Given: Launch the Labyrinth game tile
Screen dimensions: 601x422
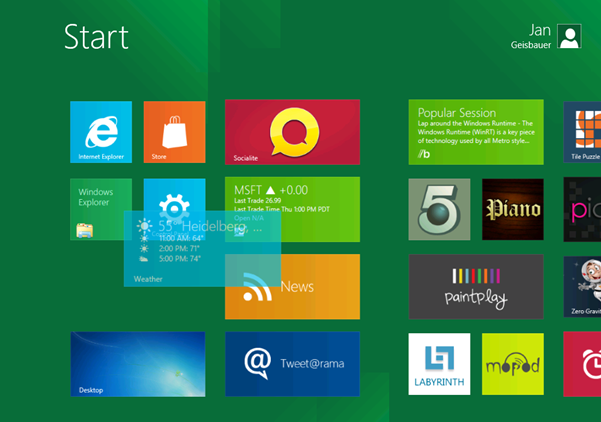Looking at the screenshot, I should (439, 364).
